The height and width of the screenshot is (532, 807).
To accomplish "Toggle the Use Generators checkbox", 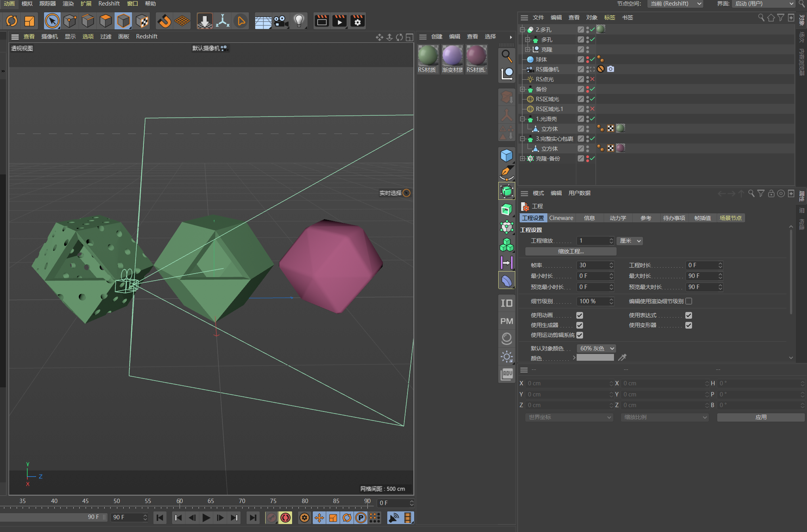I will 579,325.
